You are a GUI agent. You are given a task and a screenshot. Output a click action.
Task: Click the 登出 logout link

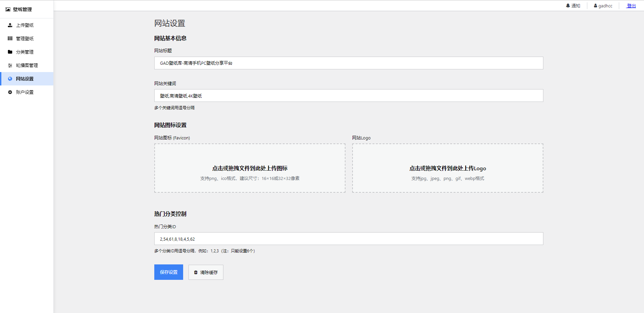[x=631, y=6]
